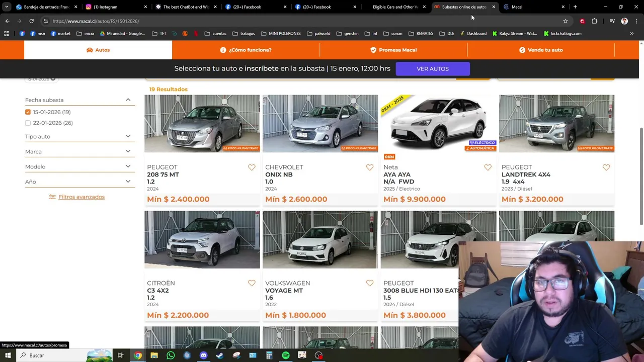
Task: Click the URL address bar
Action: [x=302, y=21]
